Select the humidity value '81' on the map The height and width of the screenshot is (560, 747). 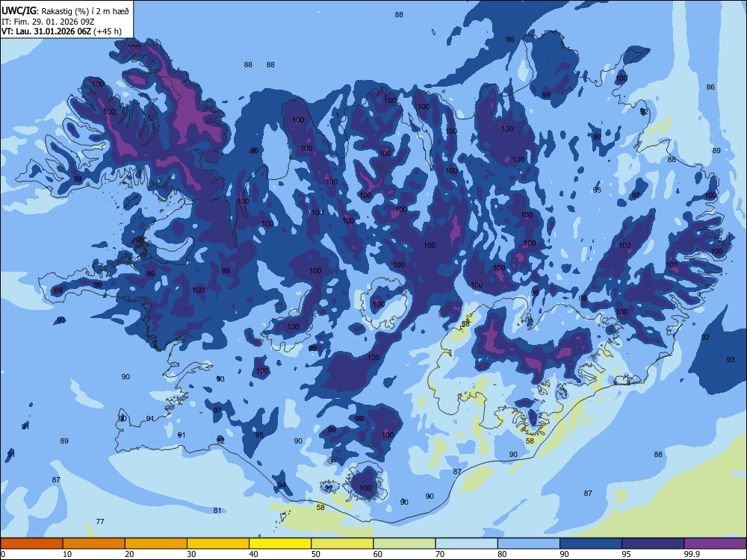tap(217, 510)
